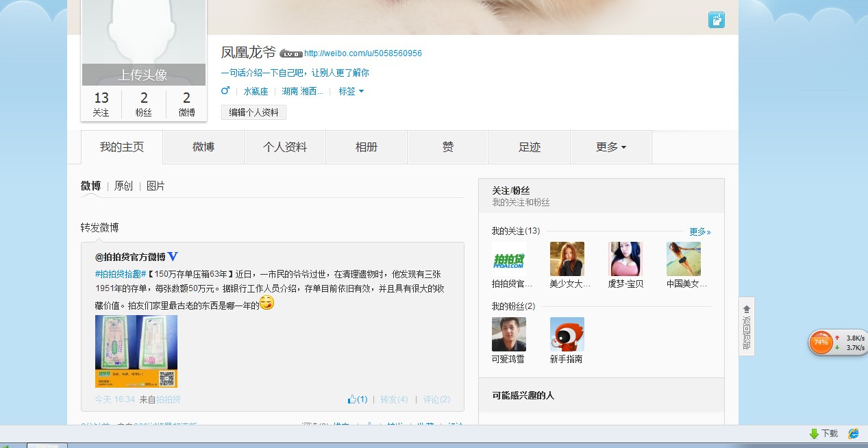The image size is (868, 448).
Task: Click 转发(4) repost link
Action: [x=394, y=399]
